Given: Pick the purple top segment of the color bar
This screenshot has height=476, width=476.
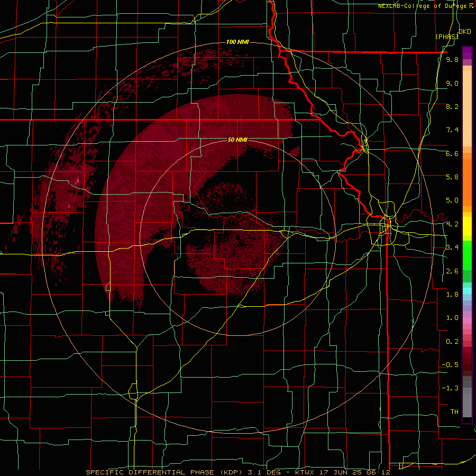Looking at the screenshot, I should [x=467, y=53].
